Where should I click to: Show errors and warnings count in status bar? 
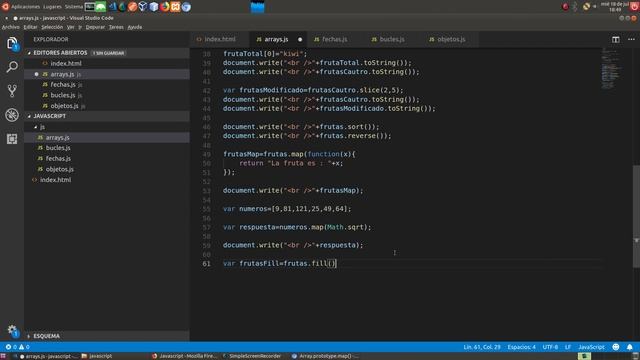point(18,347)
